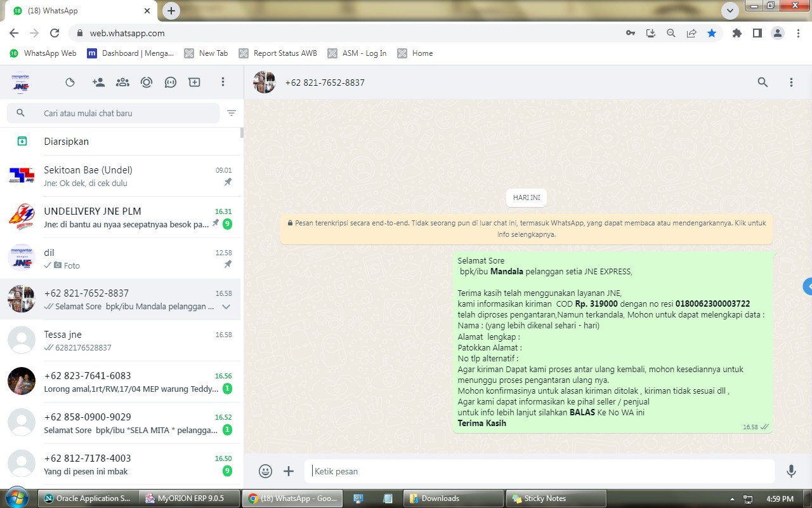Open the New Tab bookmark
812x508 pixels.
point(206,53)
